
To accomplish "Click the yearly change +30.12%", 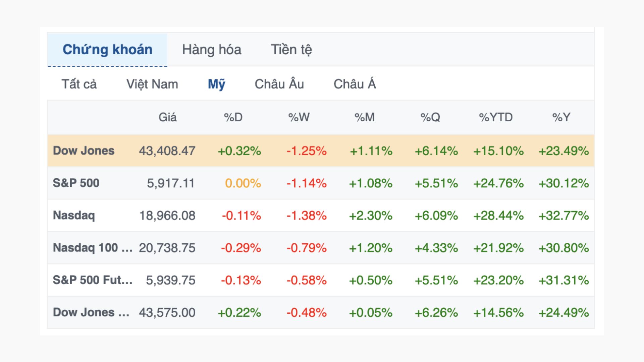I will 564,183.
